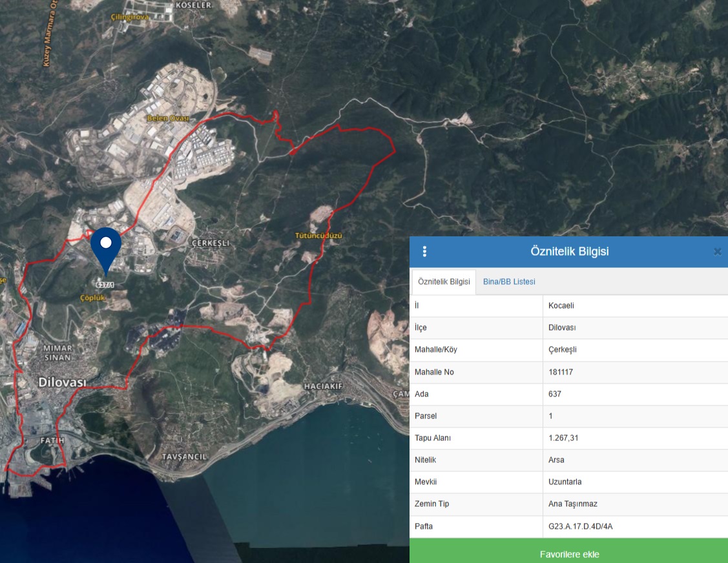This screenshot has width=728, height=563.
Task: Select the Kocaeli value in İl row
Action: (561, 305)
